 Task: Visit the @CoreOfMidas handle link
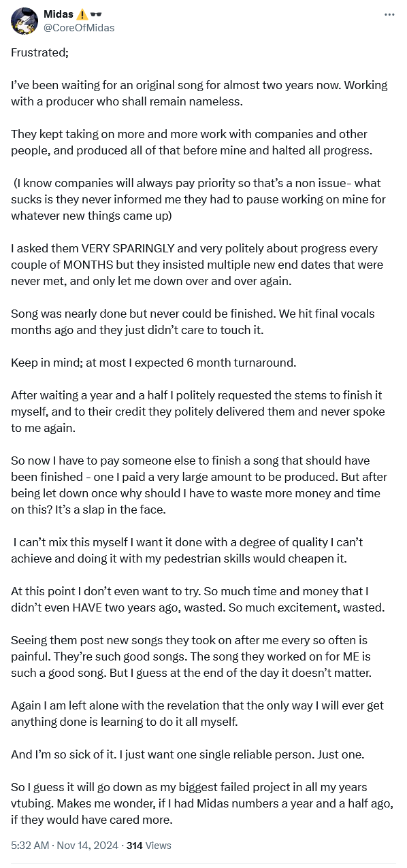(x=79, y=28)
